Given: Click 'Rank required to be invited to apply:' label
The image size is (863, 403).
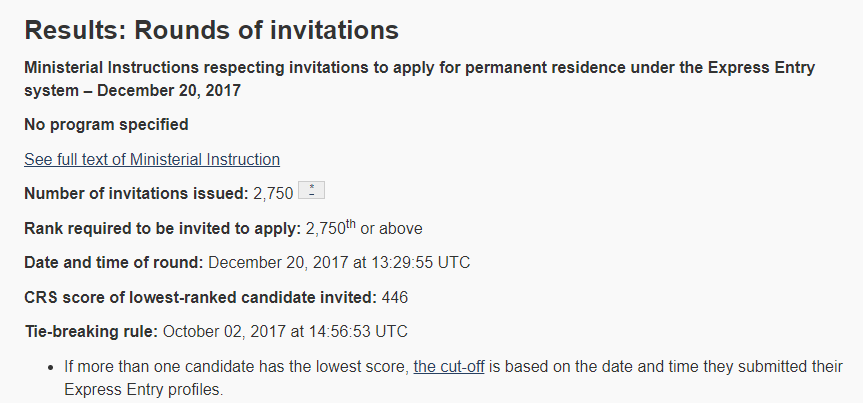Looking at the screenshot, I should tap(162, 228).
